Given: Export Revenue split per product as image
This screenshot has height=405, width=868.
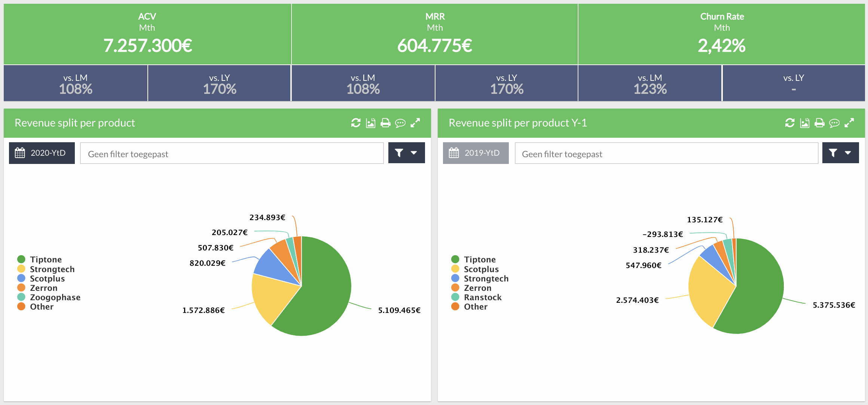Looking at the screenshot, I should (370, 123).
